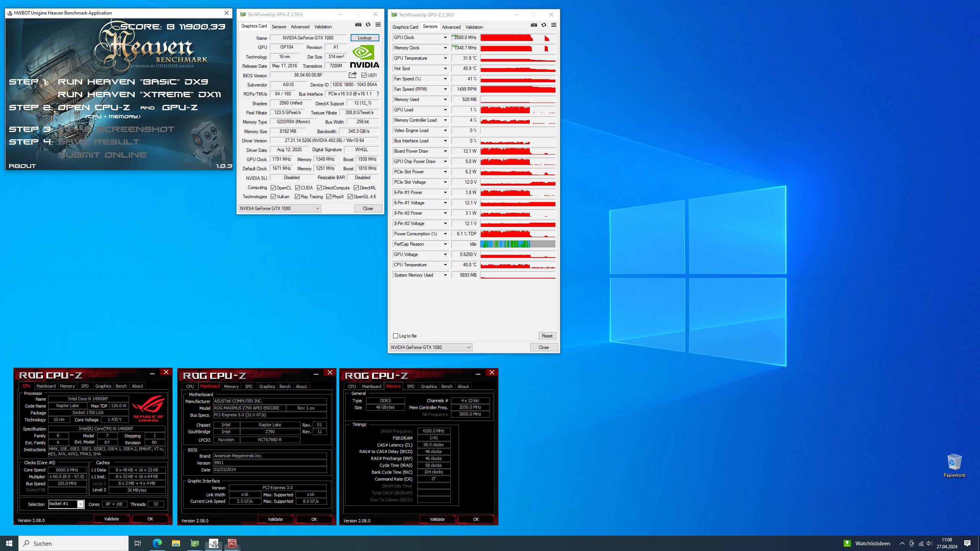Image resolution: width=980 pixels, height=551 pixels.
Task: Click the taskbar Suchen search box
Action: [73, 543]
